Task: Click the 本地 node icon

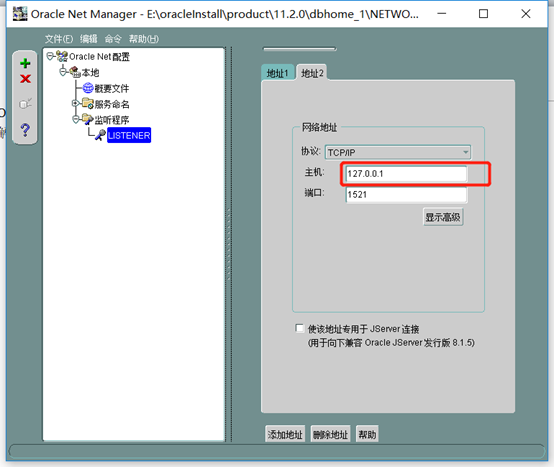Action: click(75, 72)
